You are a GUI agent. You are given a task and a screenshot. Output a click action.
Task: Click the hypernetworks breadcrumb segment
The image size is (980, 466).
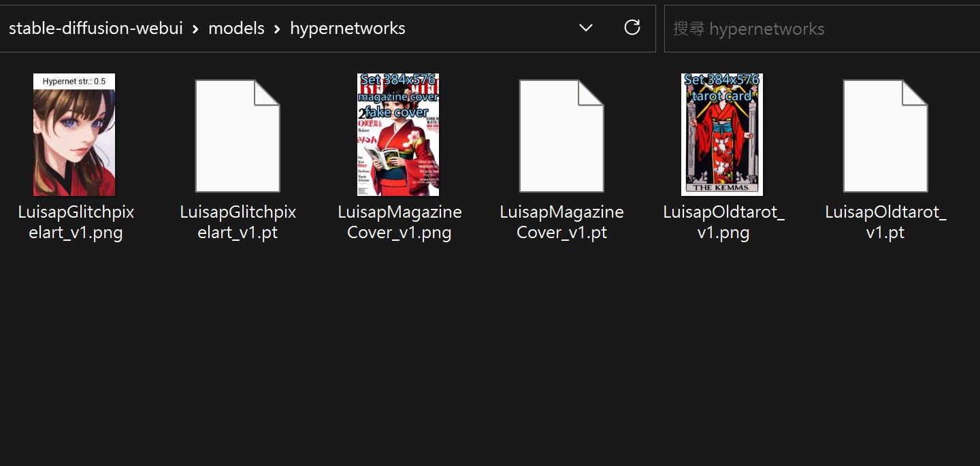(x=347, y=28)
